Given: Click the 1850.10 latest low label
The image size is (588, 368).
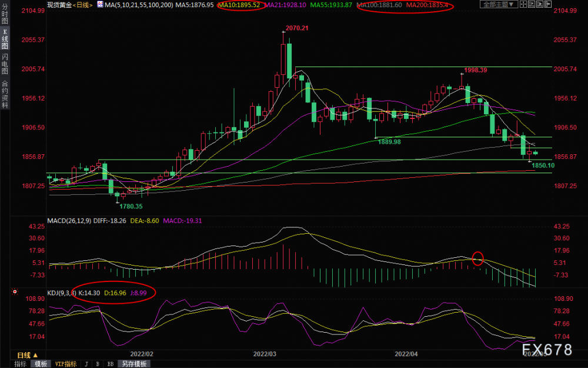Looking at the screenshot, I should (543, 165).
